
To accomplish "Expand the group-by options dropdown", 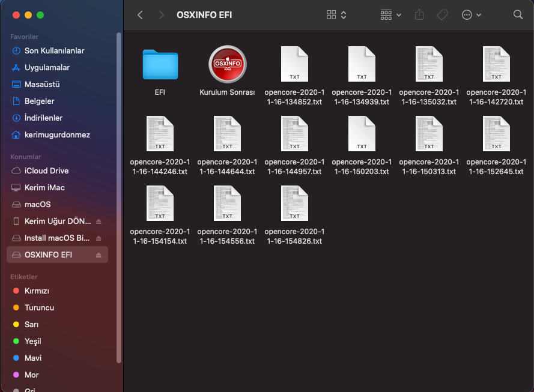I will pyautogui.click(x=391, y=15).
